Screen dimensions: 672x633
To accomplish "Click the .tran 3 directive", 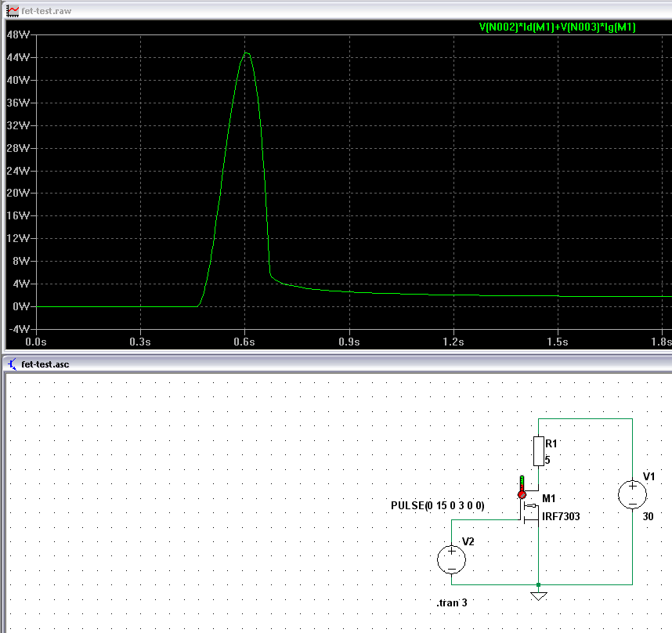I will [452, 603].
